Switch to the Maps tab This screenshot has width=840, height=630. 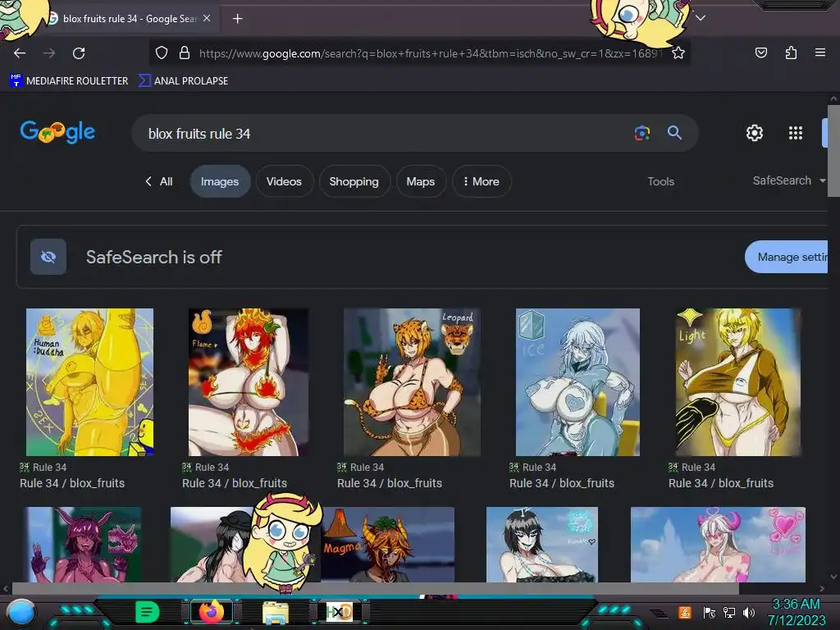[x=421, y=181]
